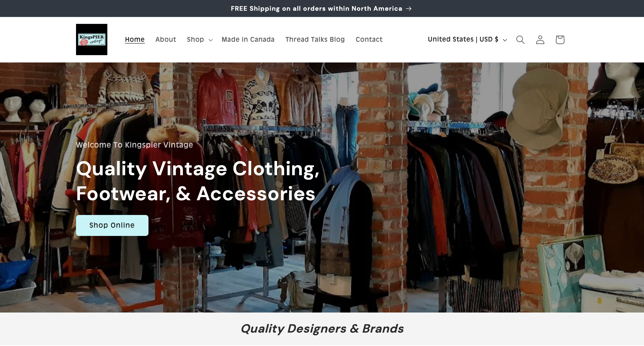This screenshot has width=644, height=346.
Task: Open the shopping cart icon
Action: pos(560,40)
